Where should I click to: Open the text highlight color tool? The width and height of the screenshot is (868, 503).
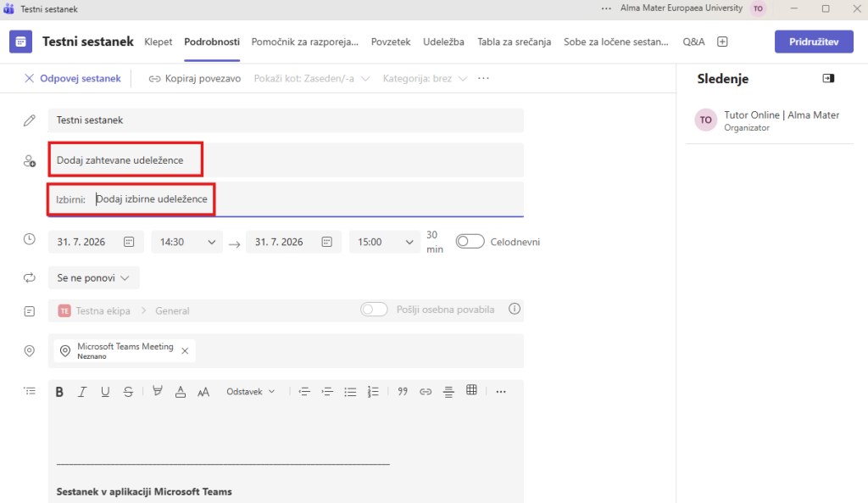pyautogui.click(x=157, y=392)
